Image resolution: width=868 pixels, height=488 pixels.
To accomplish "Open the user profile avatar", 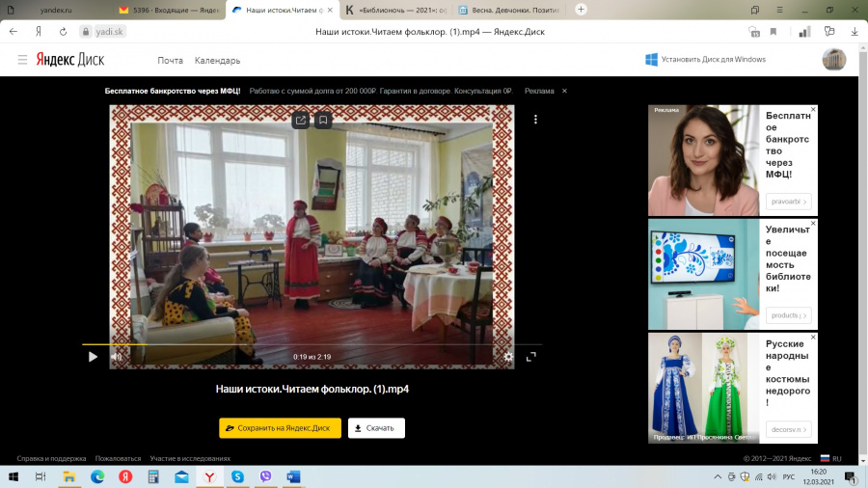I will pos(833,59).
